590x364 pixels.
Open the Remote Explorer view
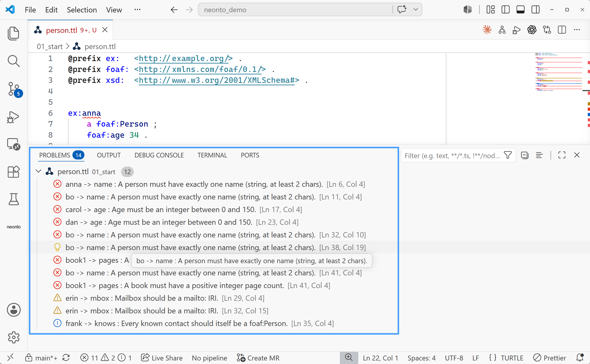pos(14,144)
